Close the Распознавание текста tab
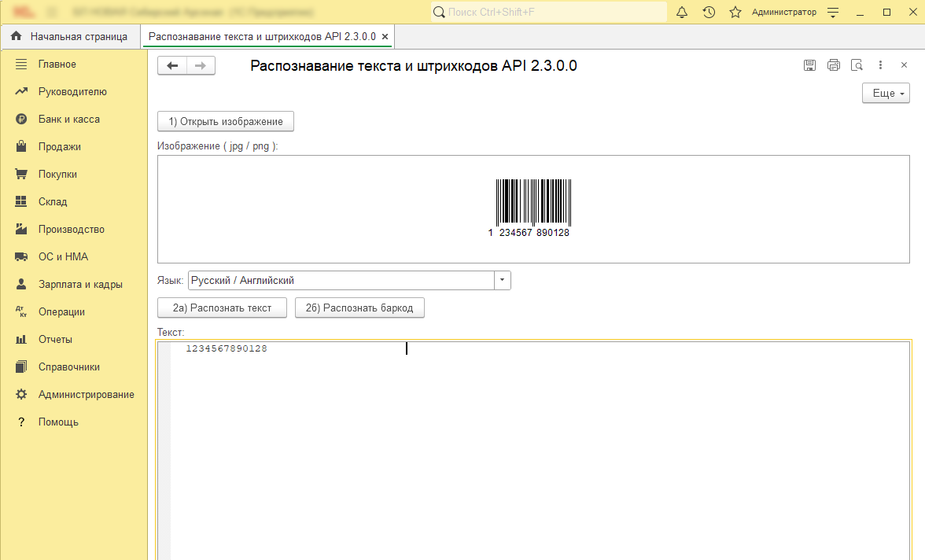The image size is (925, 560). (x=385, y=37)
